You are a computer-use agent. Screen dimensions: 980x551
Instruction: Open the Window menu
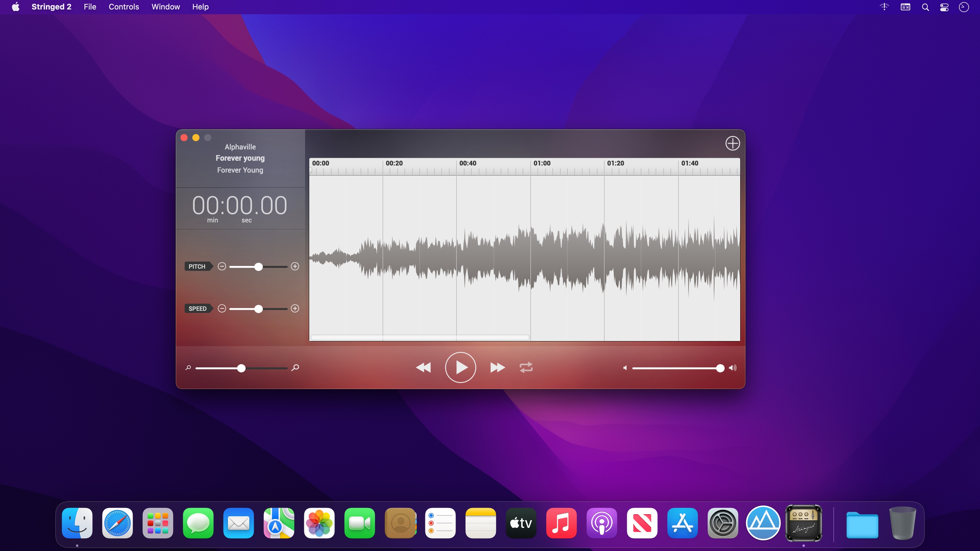point(166,7)
